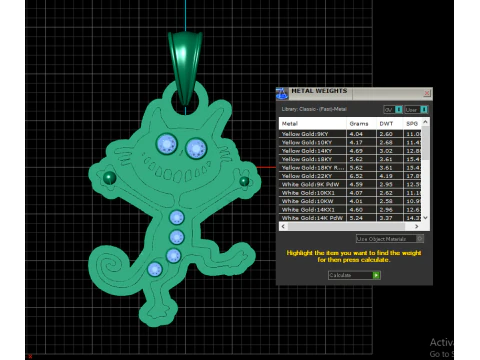
Task: Sort by the Grams column header
Action: [x=361, y=124]
